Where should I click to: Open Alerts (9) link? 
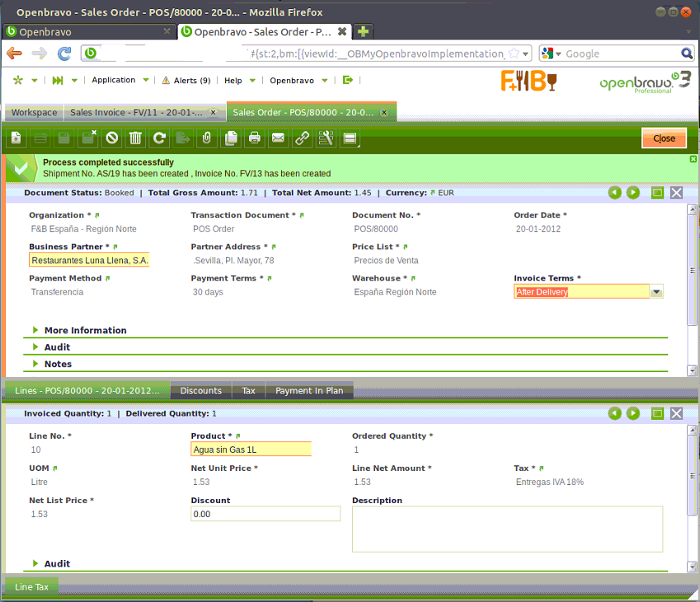coord(186,81)
